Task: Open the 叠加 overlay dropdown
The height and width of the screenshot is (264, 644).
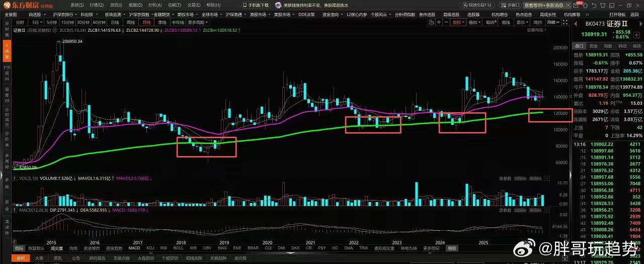Action: point(474,23)
